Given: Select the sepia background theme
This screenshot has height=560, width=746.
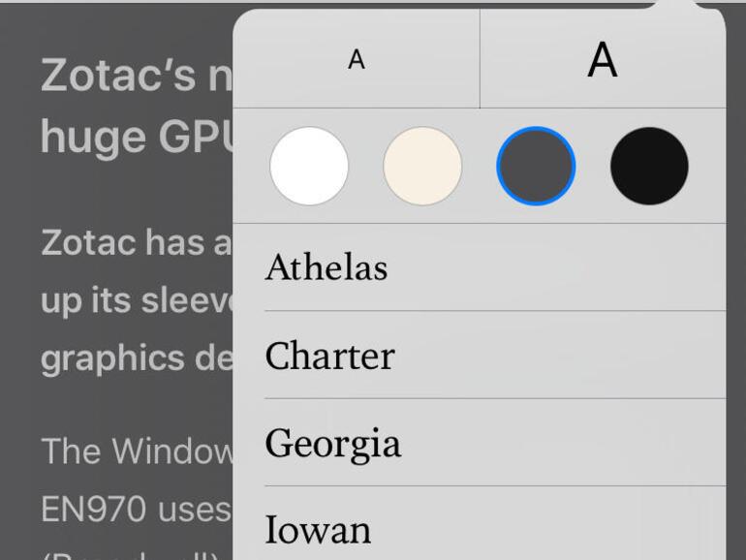Looking at the screenshot, I should 422,166.
